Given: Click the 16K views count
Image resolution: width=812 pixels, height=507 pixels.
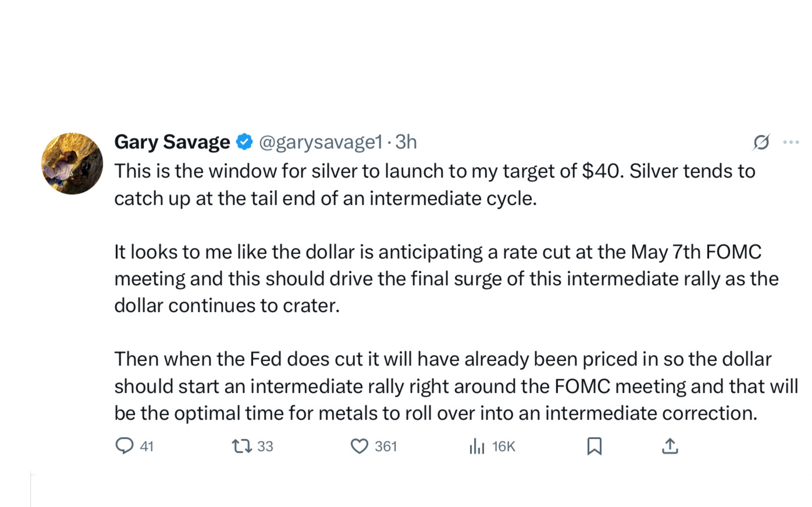Looking at the screenshot, I should click(x=504, y=446).
